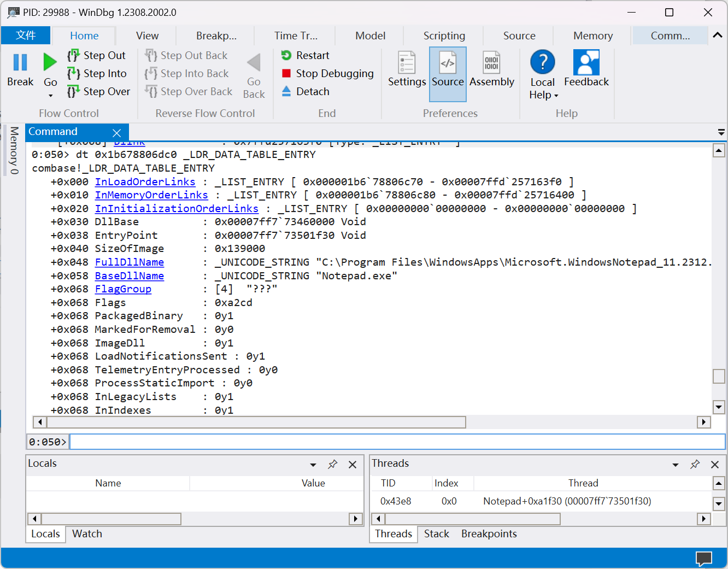Image resolution: width=728 pixels, height=569 pixels.
Task: Open the Settings preferences
Action: (x=407, y=69)
